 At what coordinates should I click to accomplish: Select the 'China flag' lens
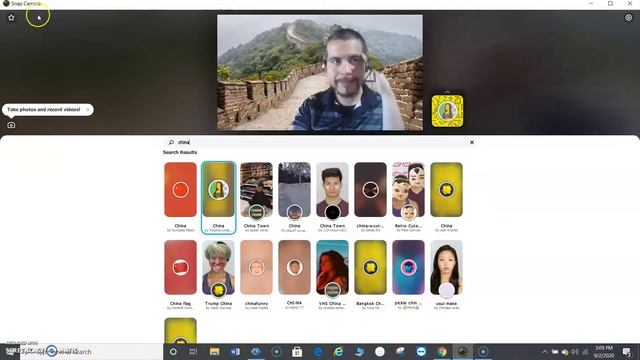(180, 267)
